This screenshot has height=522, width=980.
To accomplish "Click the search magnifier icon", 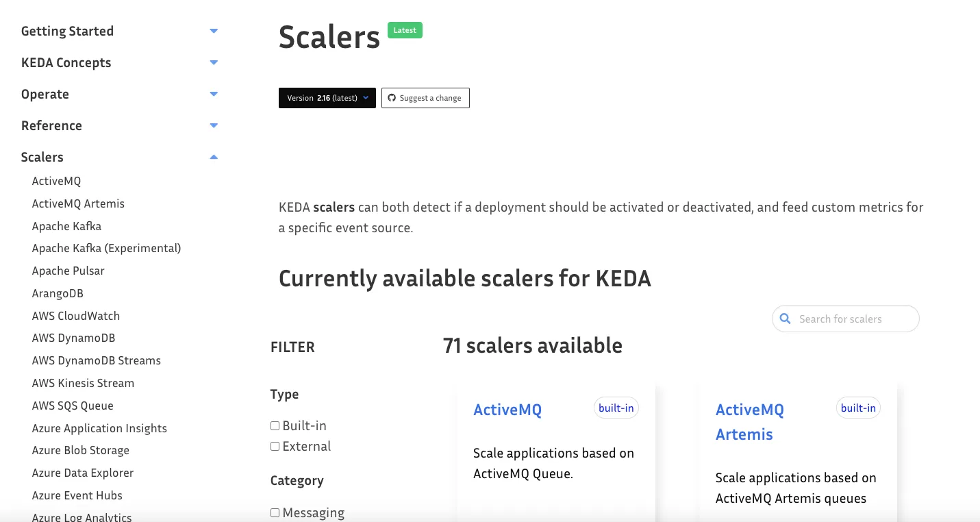I will [786, 319].
